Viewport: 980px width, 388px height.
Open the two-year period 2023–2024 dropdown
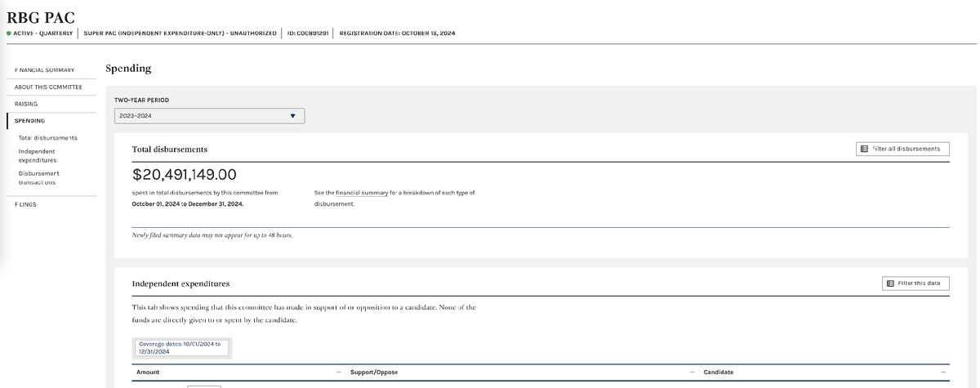pyautogui.click(x=210, y=116)
